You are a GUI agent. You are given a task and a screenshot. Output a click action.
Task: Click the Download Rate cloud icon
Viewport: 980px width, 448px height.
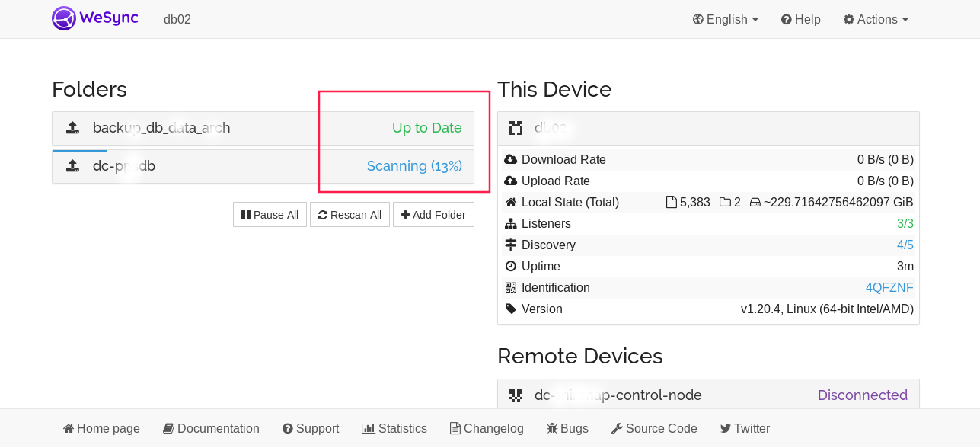click(x=511, y=160)
